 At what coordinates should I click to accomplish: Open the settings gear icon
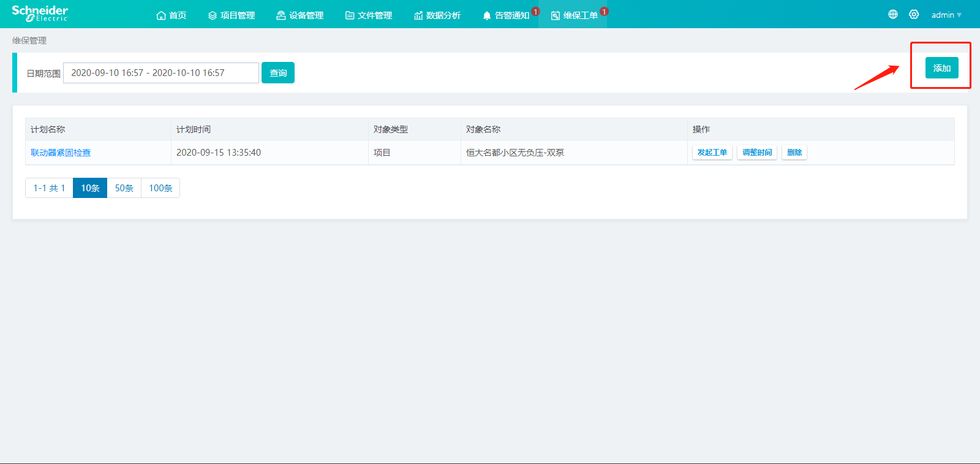914,14
